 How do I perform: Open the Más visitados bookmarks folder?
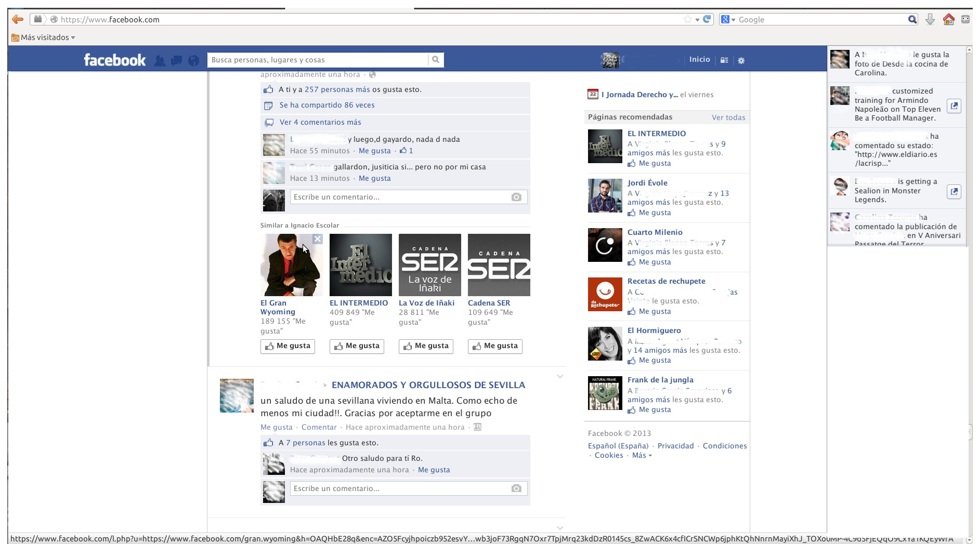pos(43,37)
